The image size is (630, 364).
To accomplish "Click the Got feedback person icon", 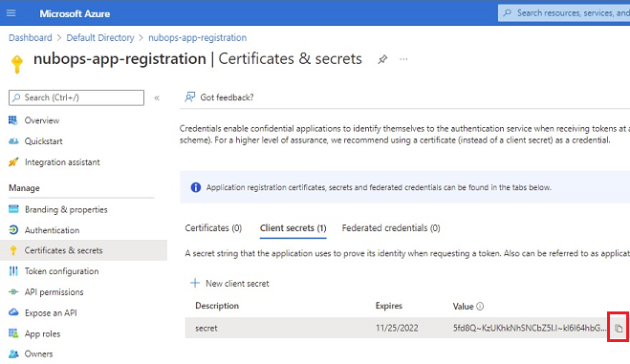I will click(x=189, y=97).
